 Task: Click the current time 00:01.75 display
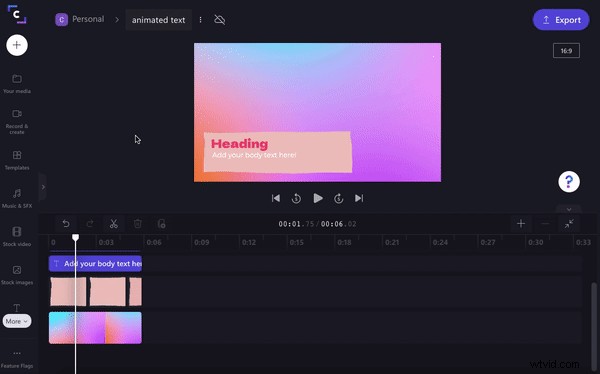click(x=295, y=224)
